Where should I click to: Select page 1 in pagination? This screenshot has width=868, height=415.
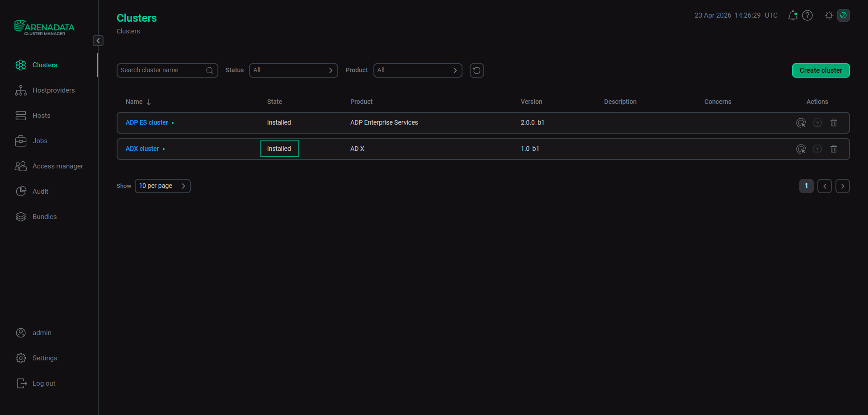click(x=807, y=186)
